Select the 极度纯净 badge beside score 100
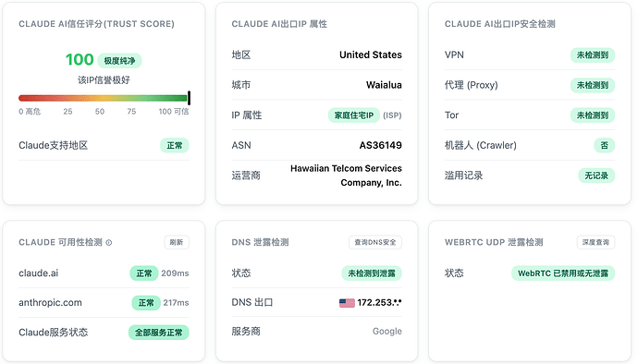This screenshot has height=364, width=638. coord(119,61)
